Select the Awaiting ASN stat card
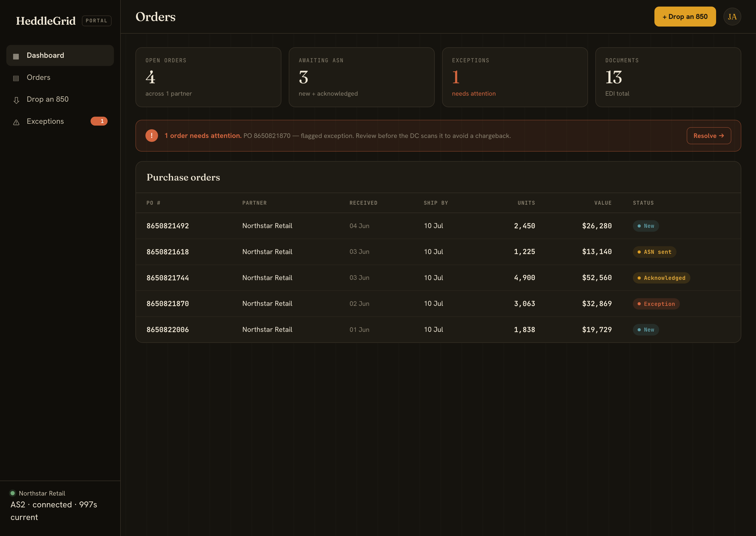The width and height of the screenshot is (756, 536). pos(362,77)
